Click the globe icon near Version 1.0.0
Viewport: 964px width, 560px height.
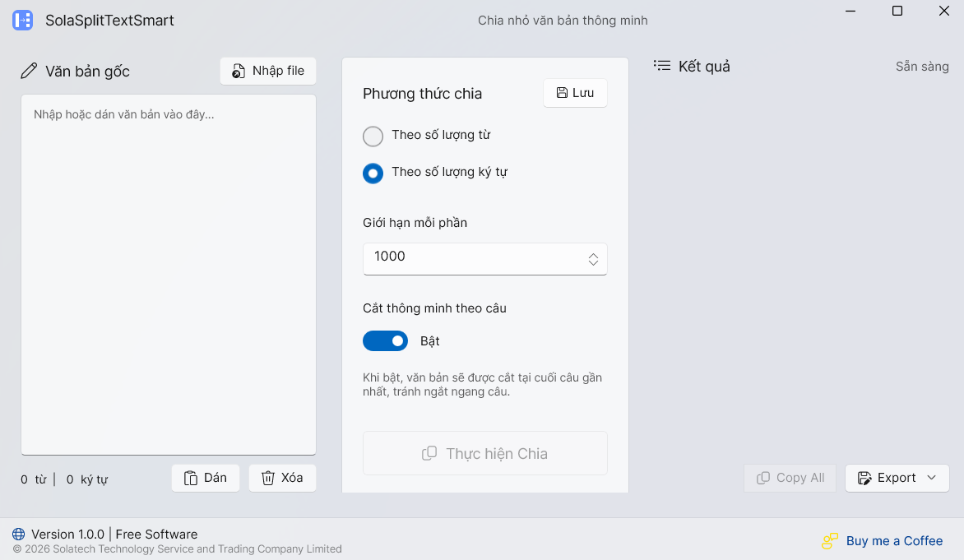pyautogui.click(x=18, y=534)
